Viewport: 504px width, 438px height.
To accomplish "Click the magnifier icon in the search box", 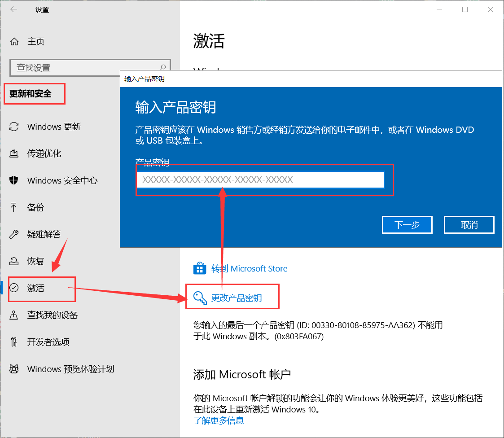I will [163, 67].
